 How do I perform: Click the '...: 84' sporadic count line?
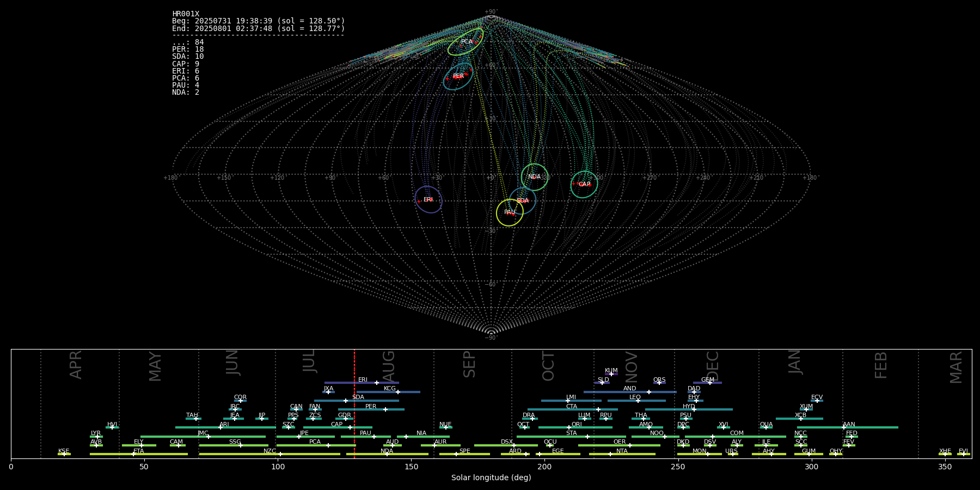pyautogui.click(x=188, y=42)
